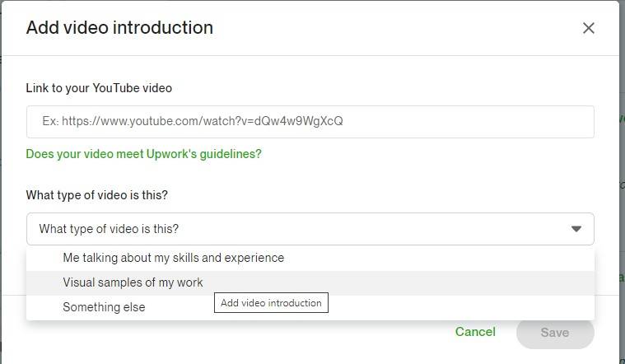The image size is (625, 364).
Task: Click the 'Link to your YouTube video' label
Action: [x=99, y=88]
